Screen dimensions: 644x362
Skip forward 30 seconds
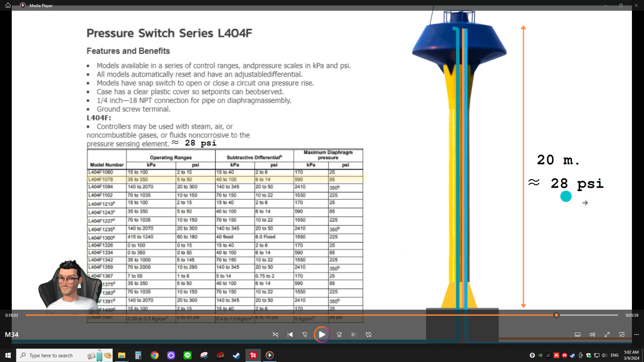[x=339, y=335]
